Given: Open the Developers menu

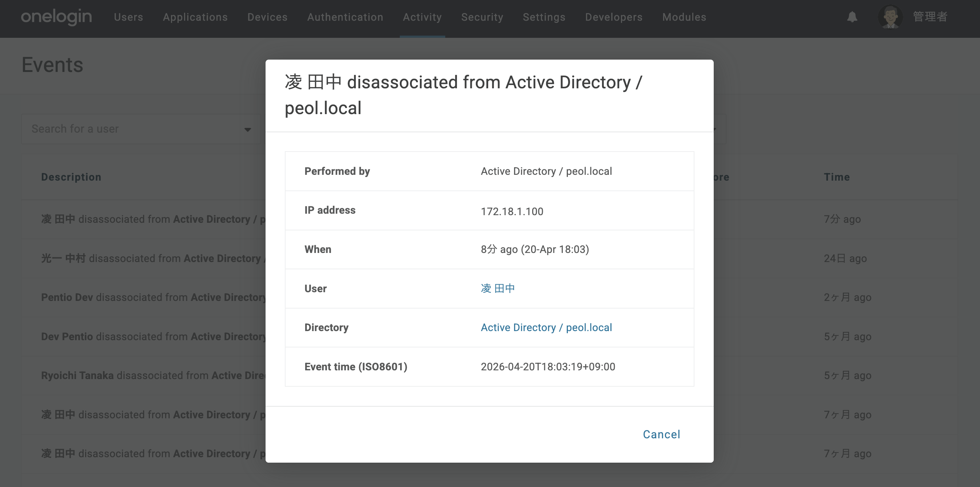Looking at the screenshot, I should coord(614,17).
